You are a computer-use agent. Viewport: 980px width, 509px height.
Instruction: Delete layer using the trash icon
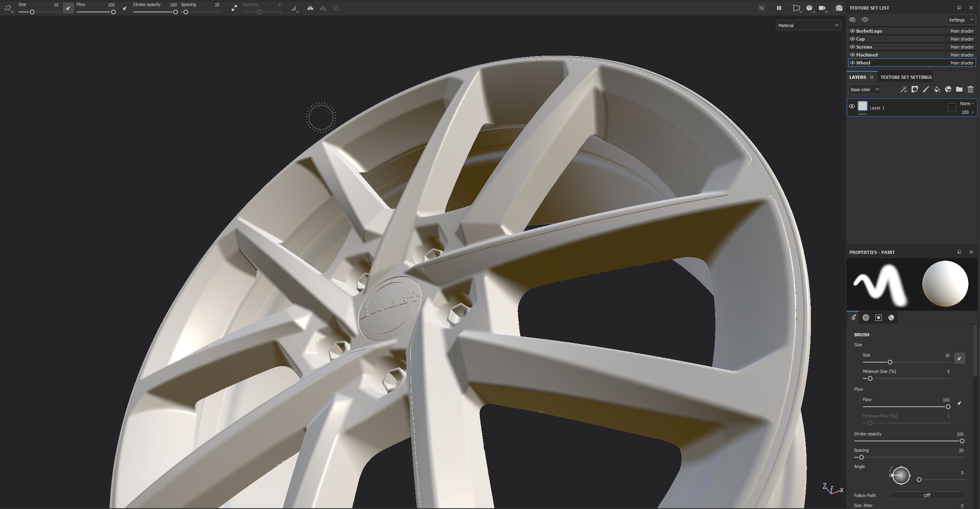tap(970, 90)
